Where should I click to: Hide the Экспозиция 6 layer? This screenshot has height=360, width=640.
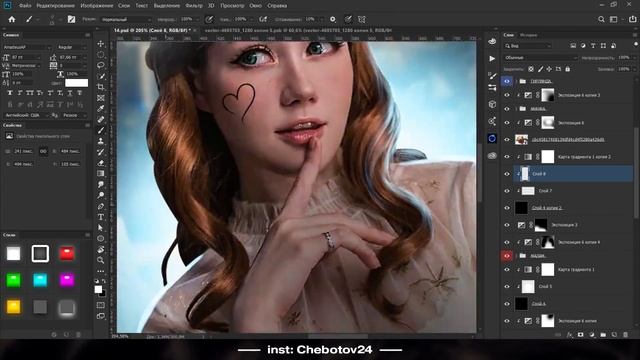pos(507,122)
